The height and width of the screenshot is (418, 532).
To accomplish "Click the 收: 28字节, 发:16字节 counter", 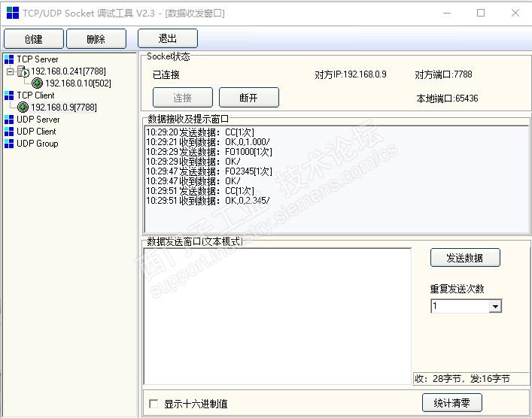I will click(462, 379).
